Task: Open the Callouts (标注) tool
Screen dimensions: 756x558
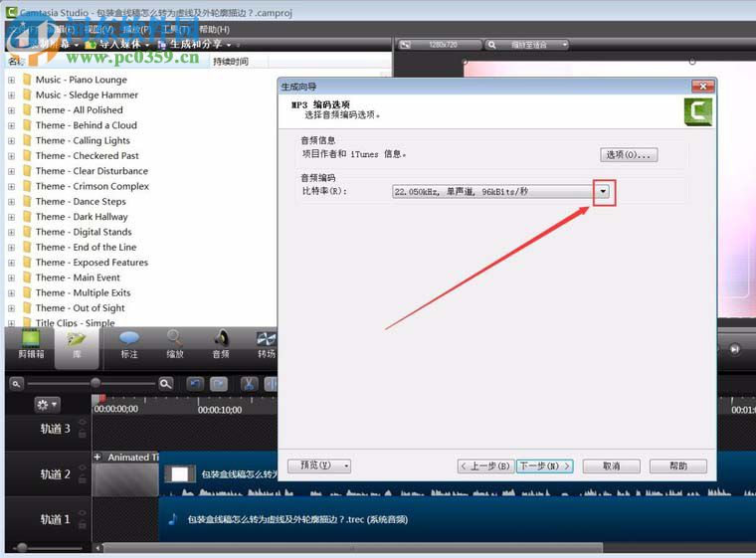Action: 128,345
